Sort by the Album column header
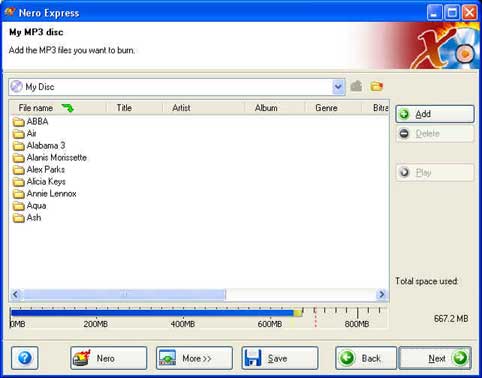The image size is (482, 378). click(x=275, y=108)
